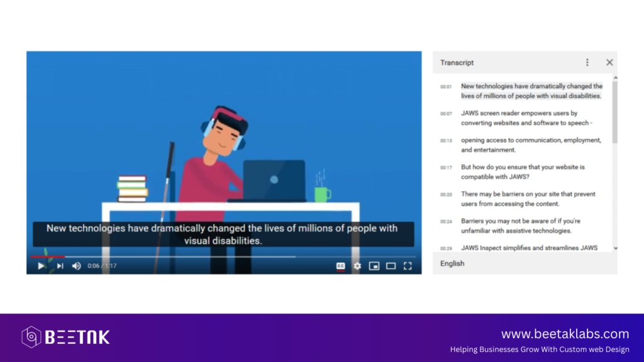Image resolution: width=644 pixels, height=362 pixels.
Task: Enter fullscreen mode
Action: click(408, 266)
